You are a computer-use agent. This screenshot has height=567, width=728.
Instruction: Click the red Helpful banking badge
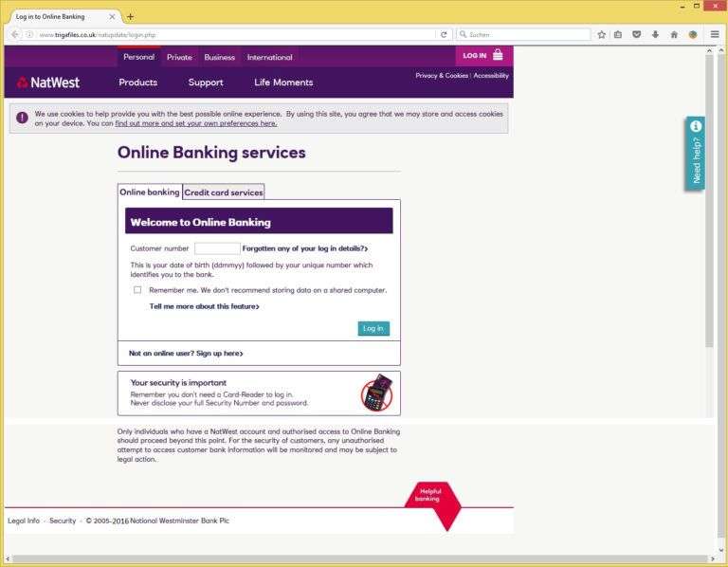(432, 504)
